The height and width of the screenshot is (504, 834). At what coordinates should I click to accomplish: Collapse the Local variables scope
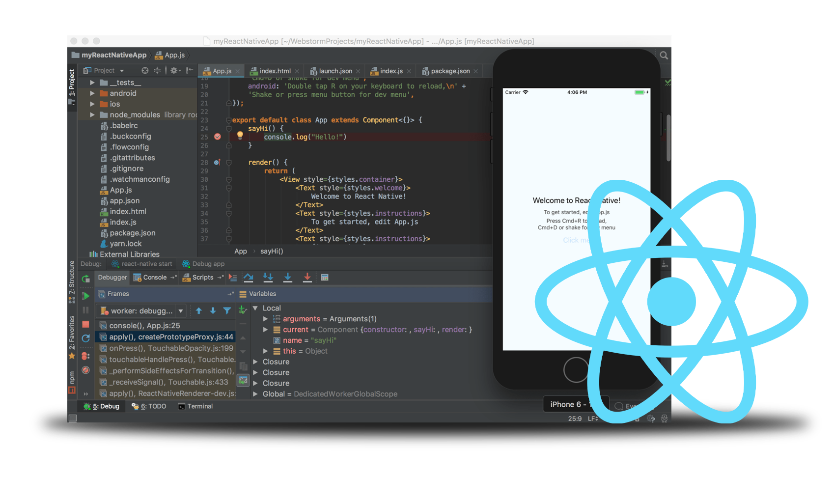click(x=255, y=308)
